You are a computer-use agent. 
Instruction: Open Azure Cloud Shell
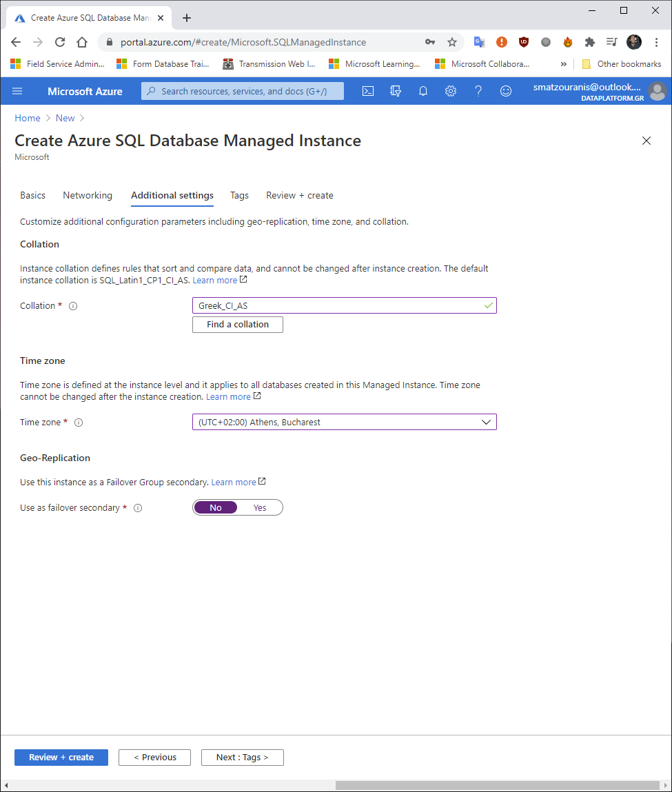[368, 90]
